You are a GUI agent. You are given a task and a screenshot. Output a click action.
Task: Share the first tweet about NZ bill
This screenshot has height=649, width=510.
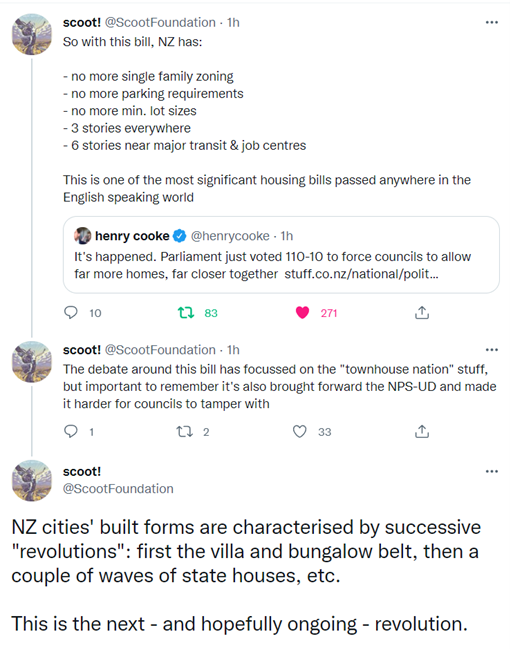tap(421, 312)
